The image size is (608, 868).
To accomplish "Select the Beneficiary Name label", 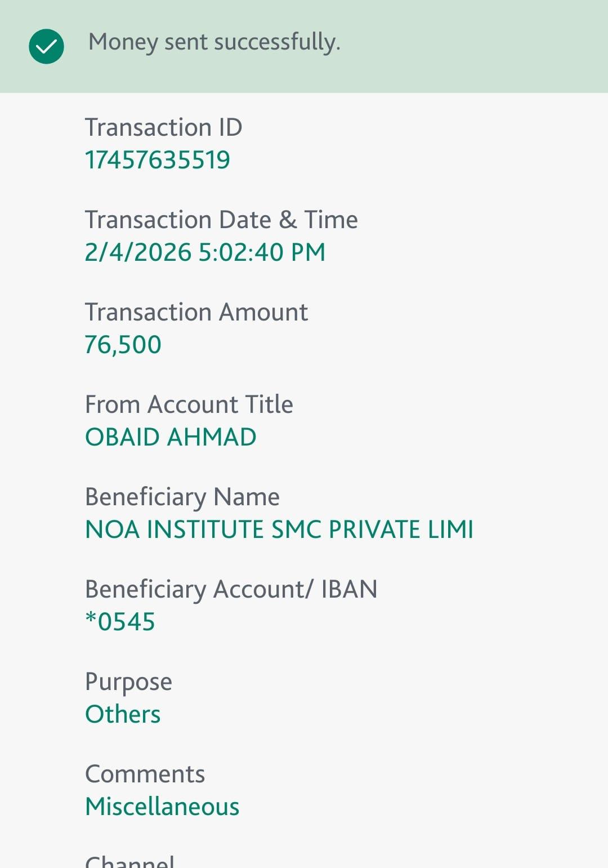I will pos(182,497).
